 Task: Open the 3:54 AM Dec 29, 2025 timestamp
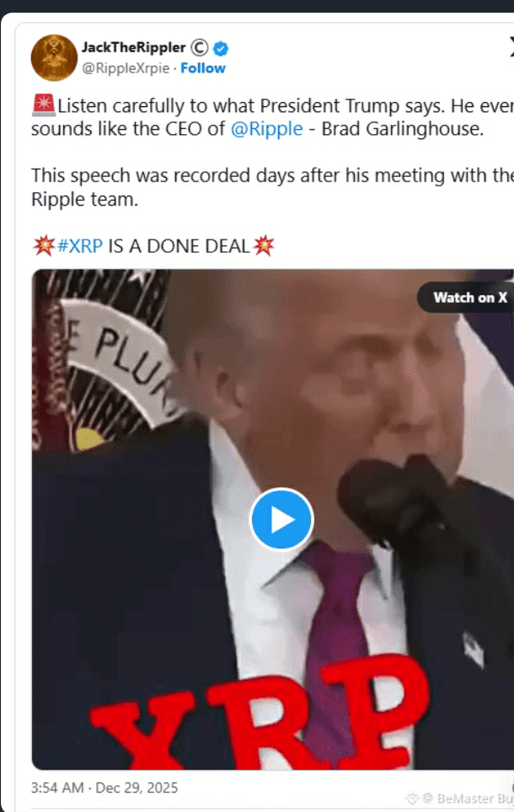tap(104, 788)
